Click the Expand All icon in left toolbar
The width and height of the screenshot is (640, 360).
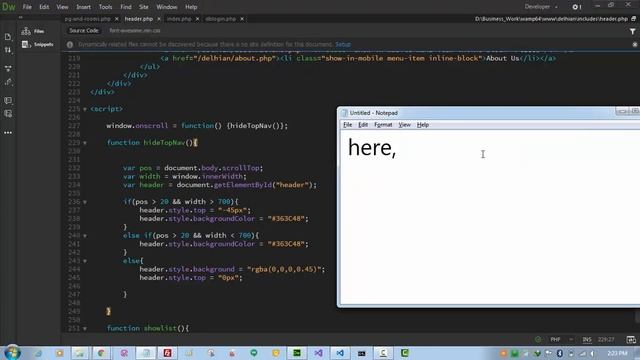click(x=8, y=68)
